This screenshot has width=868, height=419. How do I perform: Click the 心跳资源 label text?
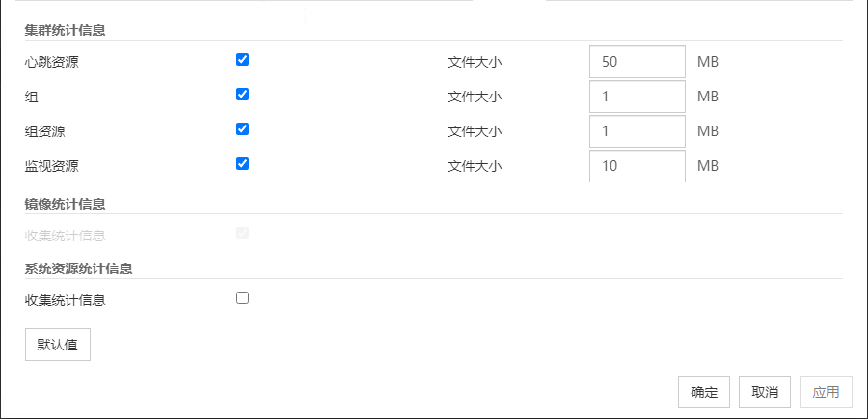click(x=52, y=62)
